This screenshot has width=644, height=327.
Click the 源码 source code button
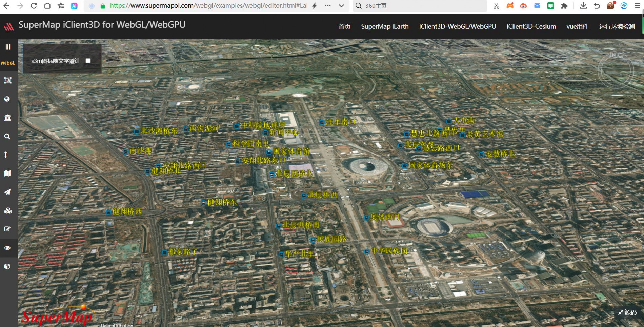click(x=627, y=312)
